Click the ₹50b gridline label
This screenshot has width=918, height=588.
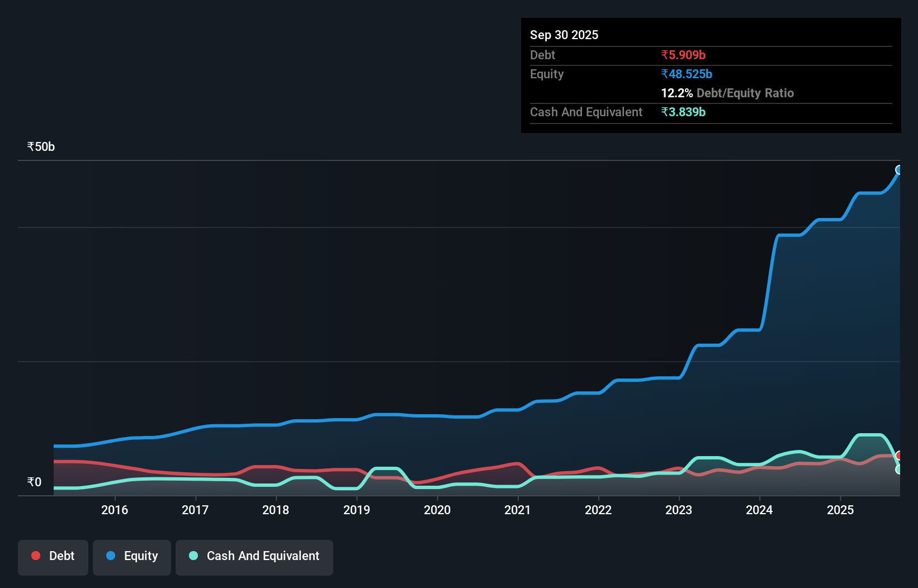(40, 146)
